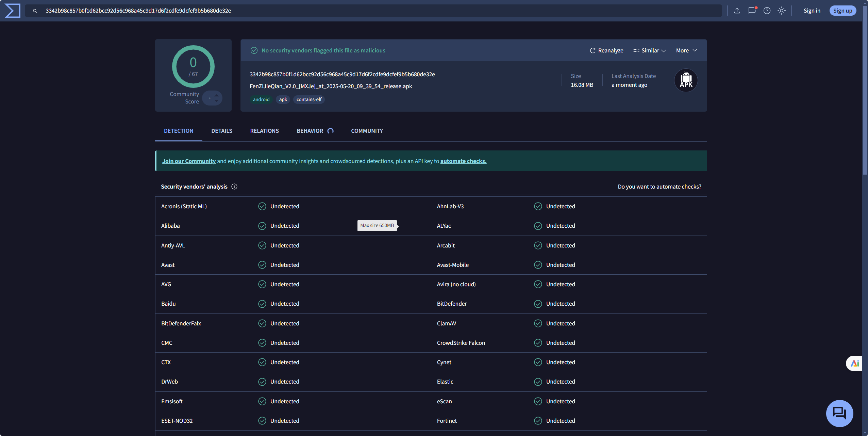Expand the Similar dropdown

649,50
